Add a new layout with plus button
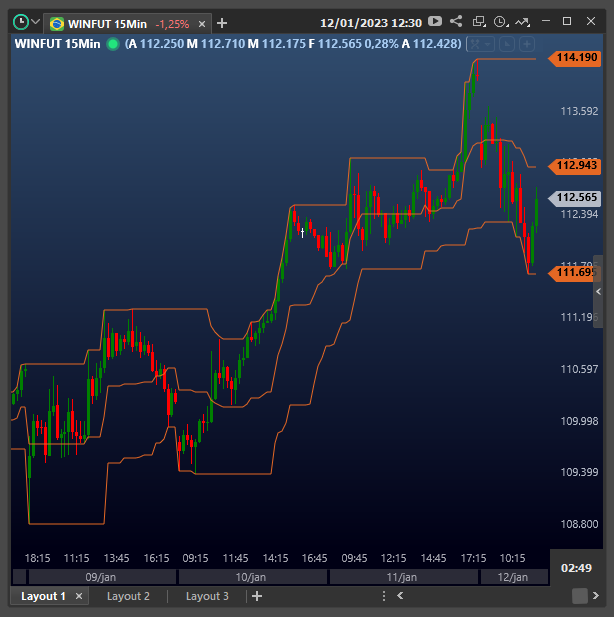 [x=257, y=596]
